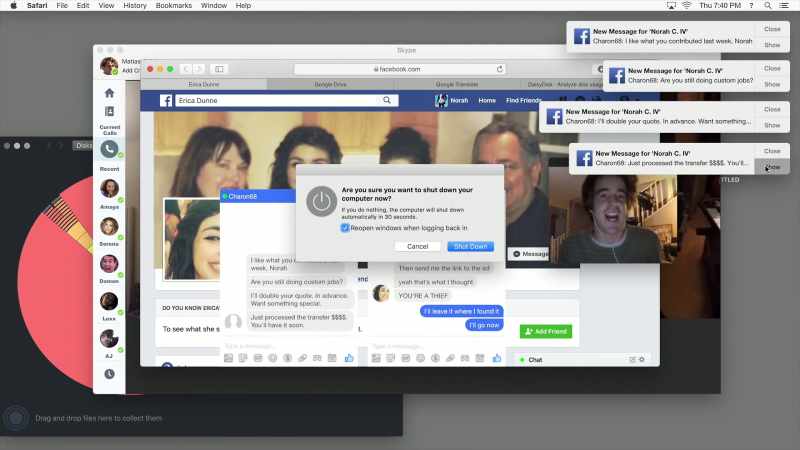Close the "Just processed the transfer" notification
The height and width of the screenshot is (450, 800).
[772, 151]
